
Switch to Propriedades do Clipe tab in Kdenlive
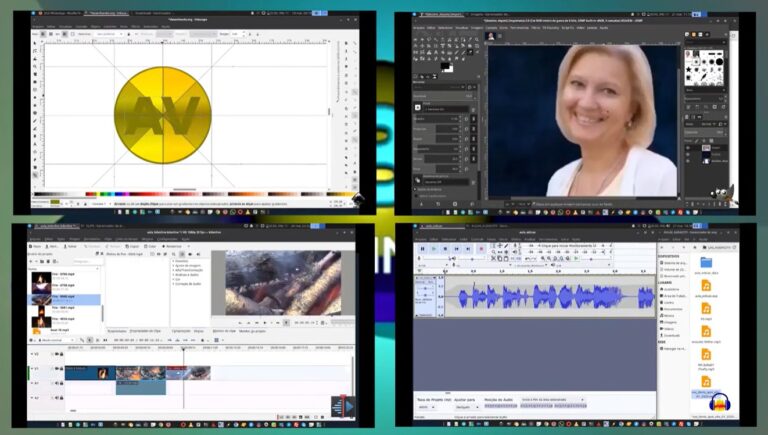145,331
